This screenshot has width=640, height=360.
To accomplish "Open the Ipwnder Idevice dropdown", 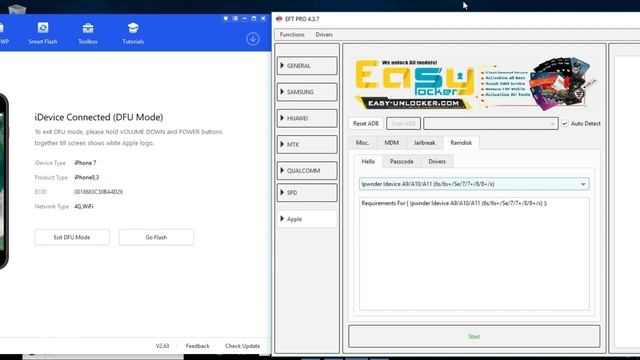I will coord(474,184).
